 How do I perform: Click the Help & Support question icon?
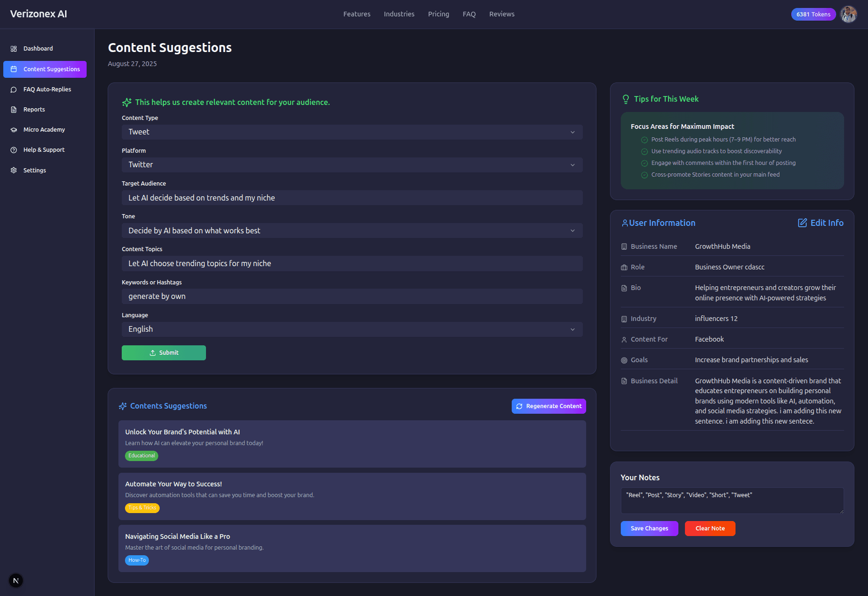point(14,150)
